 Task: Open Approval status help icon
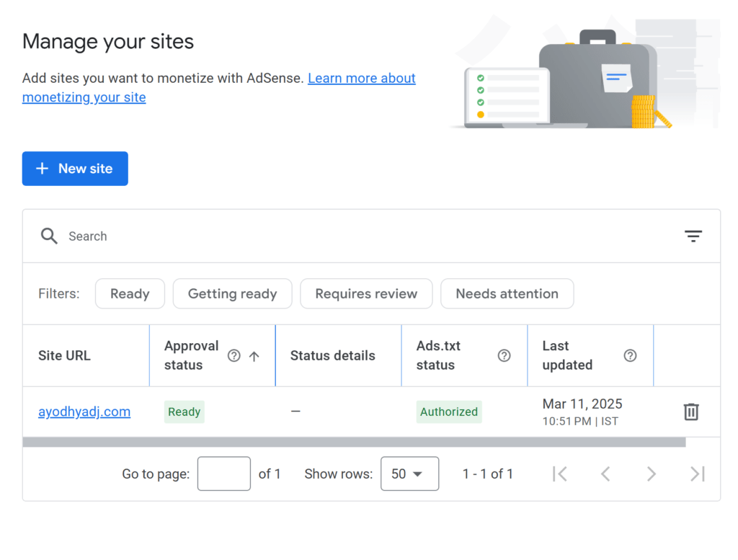tap(234, 355)
